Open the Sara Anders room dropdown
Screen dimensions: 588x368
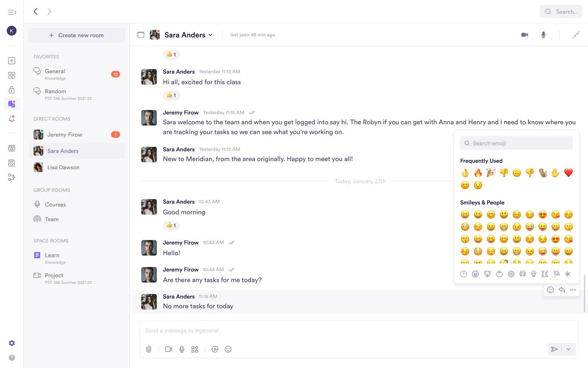point(210,35)
